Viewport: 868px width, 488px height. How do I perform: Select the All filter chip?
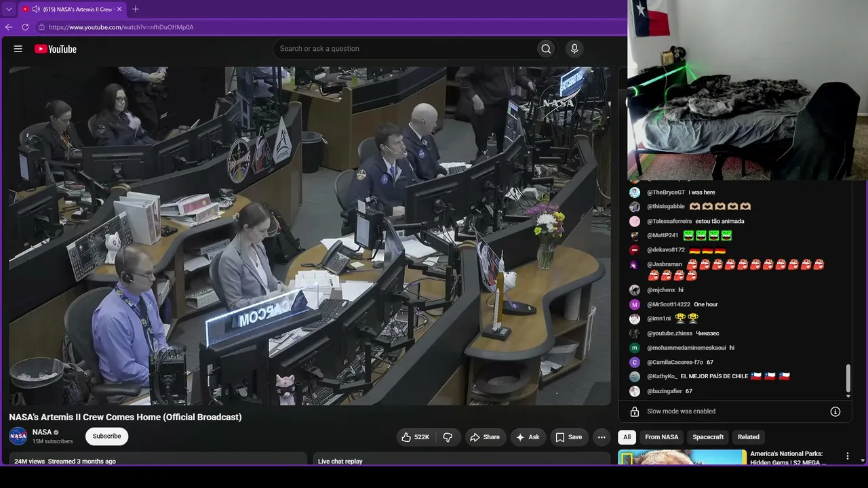coord(627,437)
